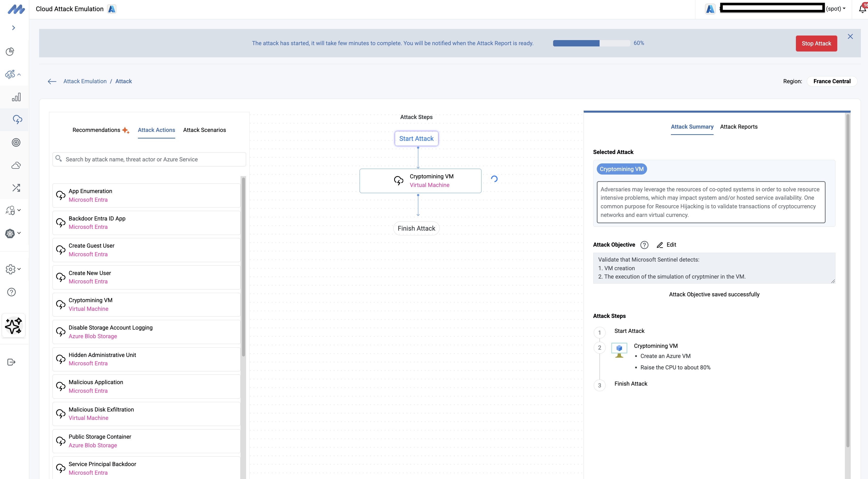
Task: Click the Edit link for Attack Objective
Action: point(671,245)
